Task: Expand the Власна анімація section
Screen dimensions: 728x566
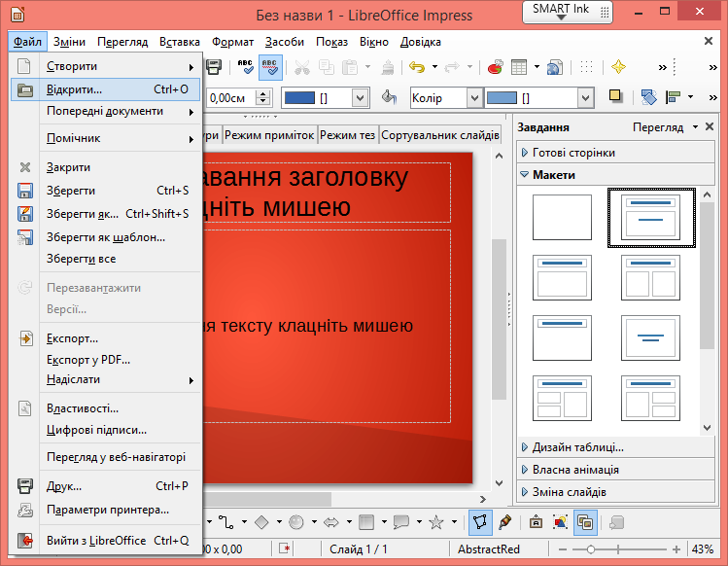Action: [x=575, y=470]
